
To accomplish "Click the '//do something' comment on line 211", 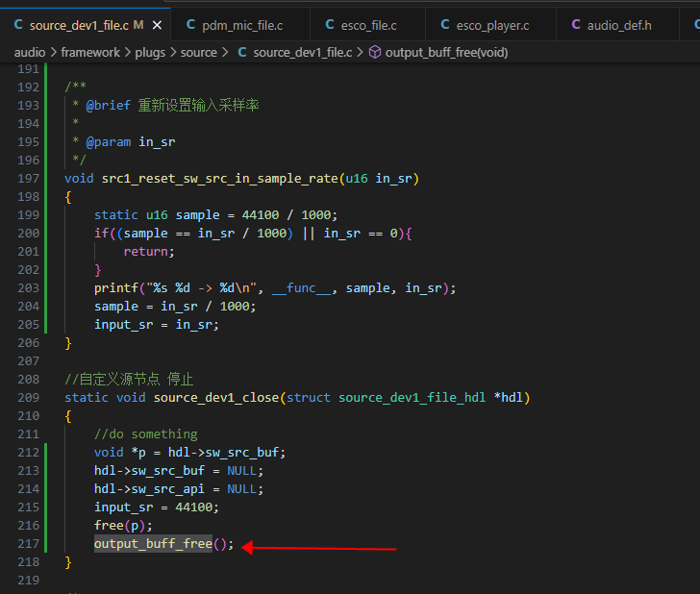I will point(145,434).
